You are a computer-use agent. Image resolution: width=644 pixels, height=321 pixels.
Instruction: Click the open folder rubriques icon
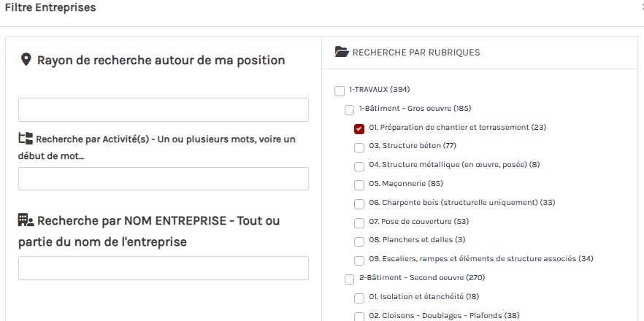coord(341,52)
